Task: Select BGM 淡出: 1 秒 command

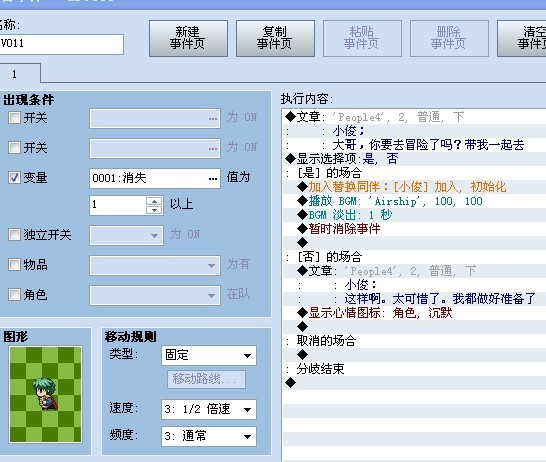Action: click(414, 215)
